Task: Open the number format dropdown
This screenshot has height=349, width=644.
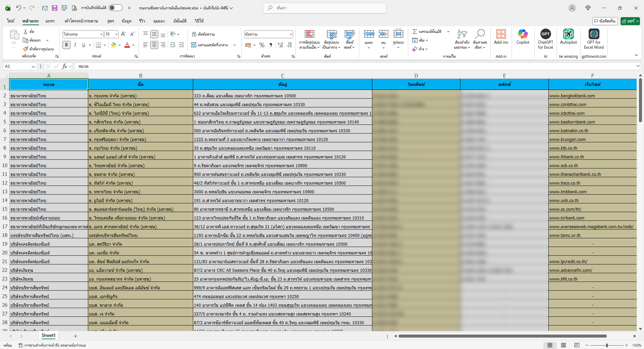Action: [290, 34]
